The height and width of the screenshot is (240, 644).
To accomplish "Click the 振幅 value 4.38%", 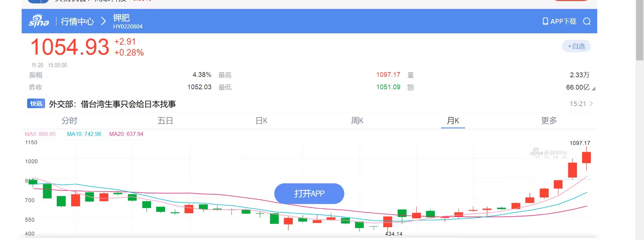I will pyautogui.click(x=202, y=75).
